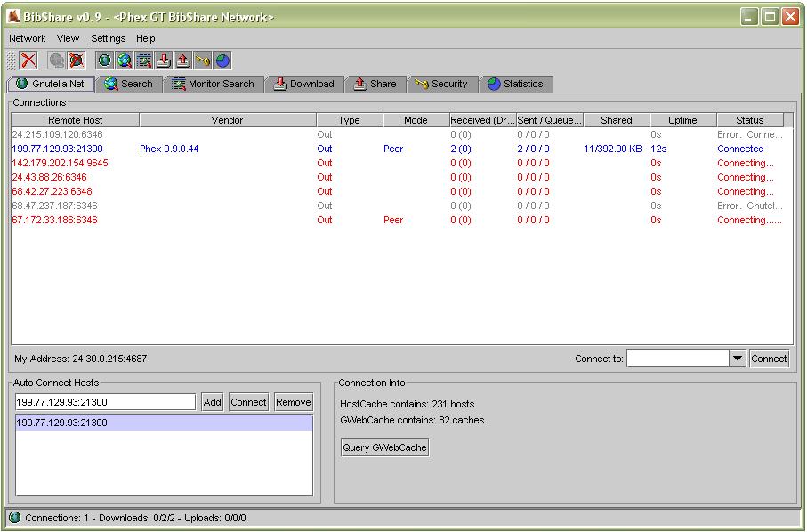Open the Network menu
This screenshot has width=807, height=532.
click(27, 38)
